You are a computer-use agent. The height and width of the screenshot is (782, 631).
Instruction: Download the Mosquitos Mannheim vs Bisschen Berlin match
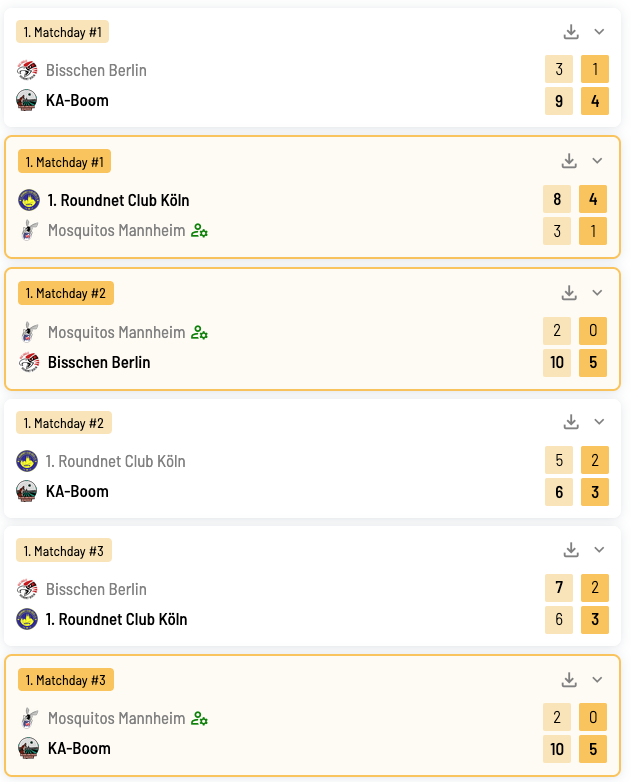click(x=569, y=293)
